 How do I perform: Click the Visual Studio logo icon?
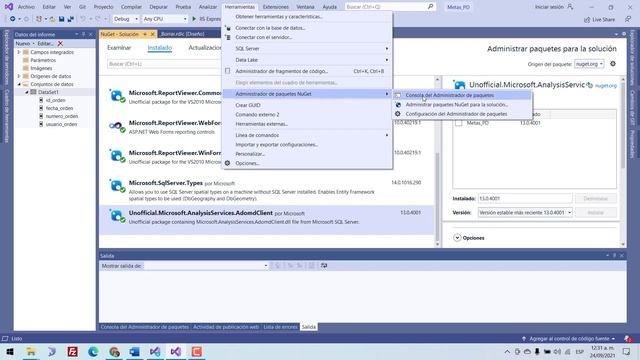[x=9, y=7]
